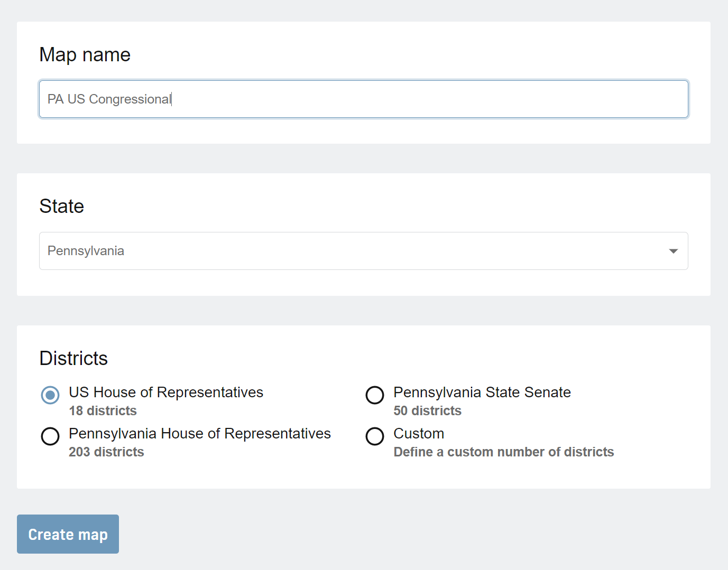Click the Pennsylvania State Senate label text

(482, 392)
